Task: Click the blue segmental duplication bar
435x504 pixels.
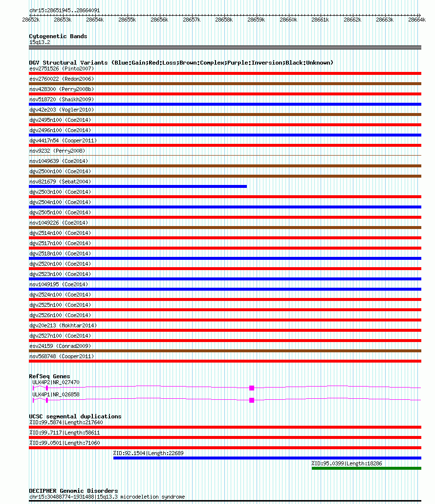Action: point(267,458)
